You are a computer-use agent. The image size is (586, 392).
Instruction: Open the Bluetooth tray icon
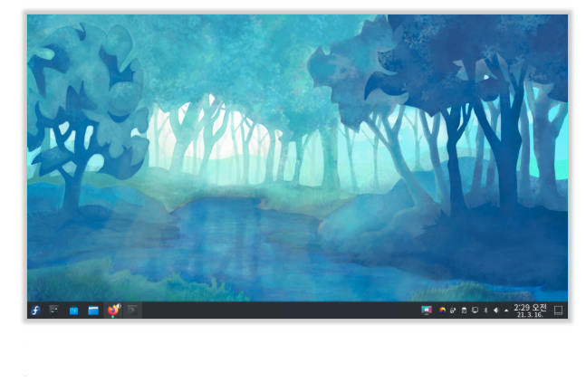[485, 311]
